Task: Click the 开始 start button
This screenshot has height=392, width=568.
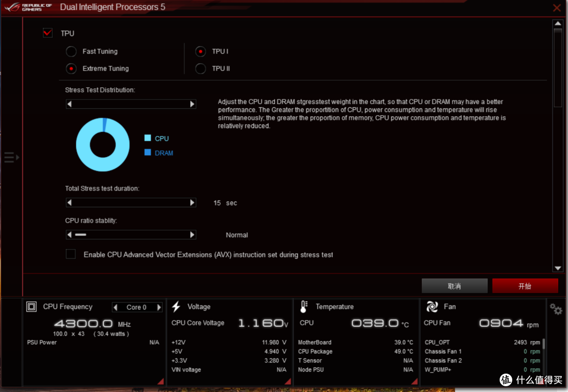Action: tap(524, 286)
